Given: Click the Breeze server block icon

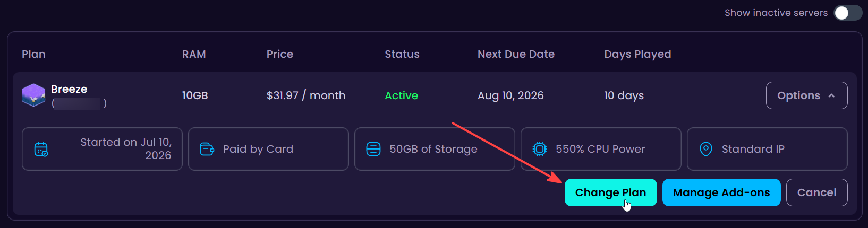Looking at the screenshot, I should click(x=33, y=95).
